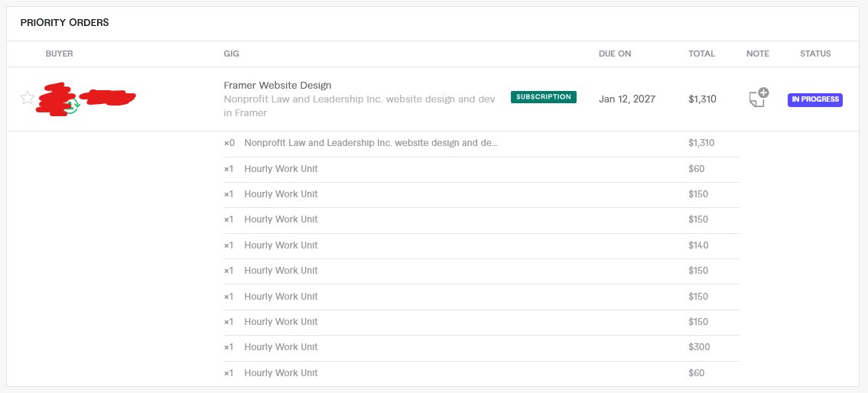Click the $140 Hourly Work Unit amount

click(698, 245)
